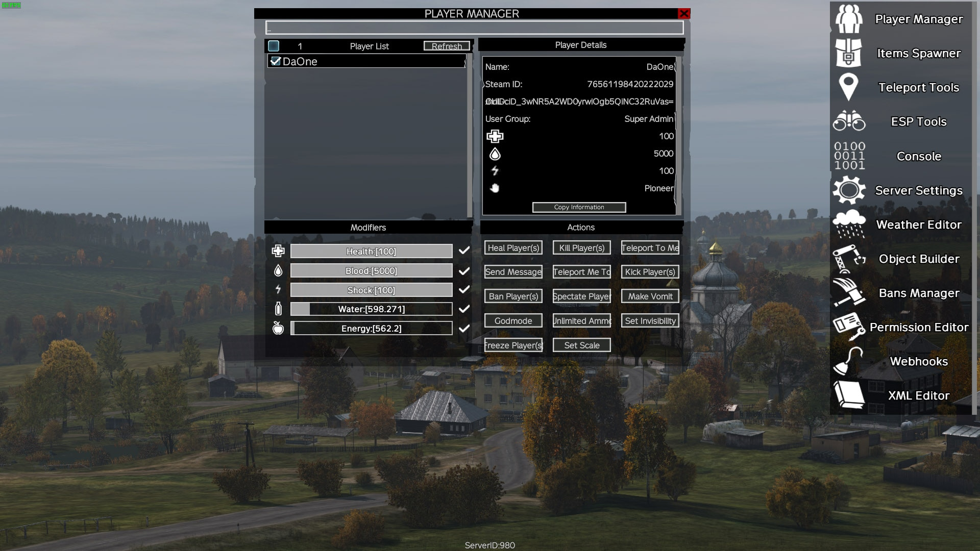Click blood drop icon in Player Details
This screenshot has width=980, height=551.
point(495,154)
